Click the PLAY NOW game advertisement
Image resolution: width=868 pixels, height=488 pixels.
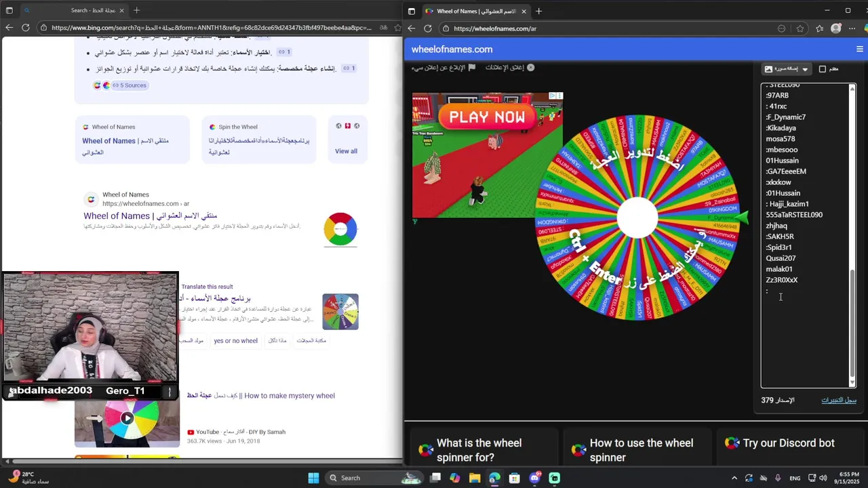(x=488, y=155)
